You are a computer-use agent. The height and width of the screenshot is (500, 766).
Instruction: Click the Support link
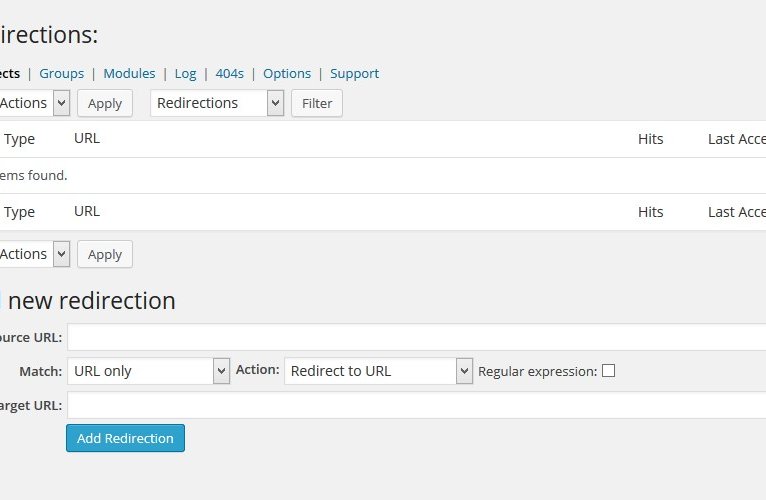[354, 73]
